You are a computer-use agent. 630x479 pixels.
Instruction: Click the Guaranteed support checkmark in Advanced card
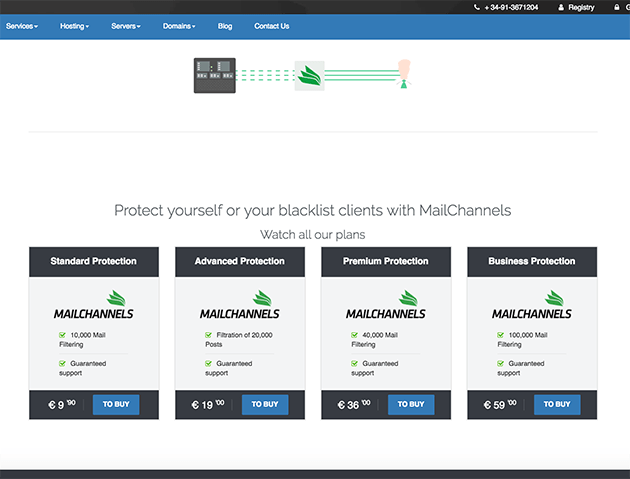coord(209,364)
